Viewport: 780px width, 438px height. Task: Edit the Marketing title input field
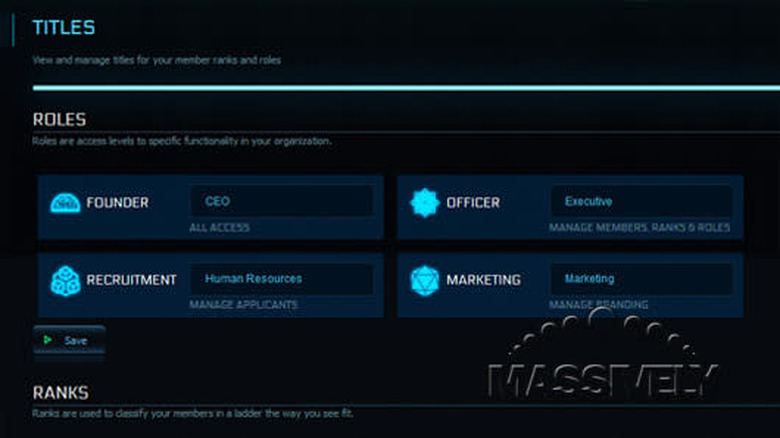641,279
